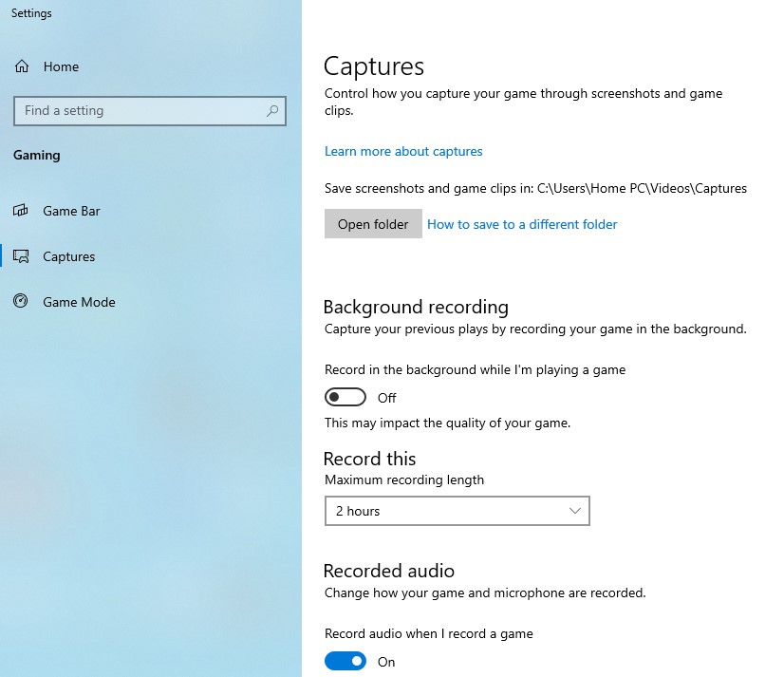Click the Background recording heading

pos(416,307)
